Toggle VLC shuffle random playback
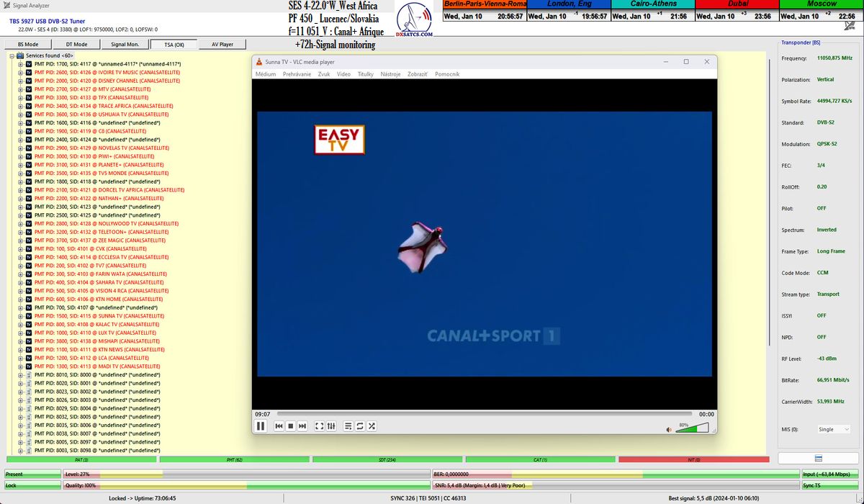The width and height of the screenshot is (864, 504). pyautogui.click(x=372, y=426)
